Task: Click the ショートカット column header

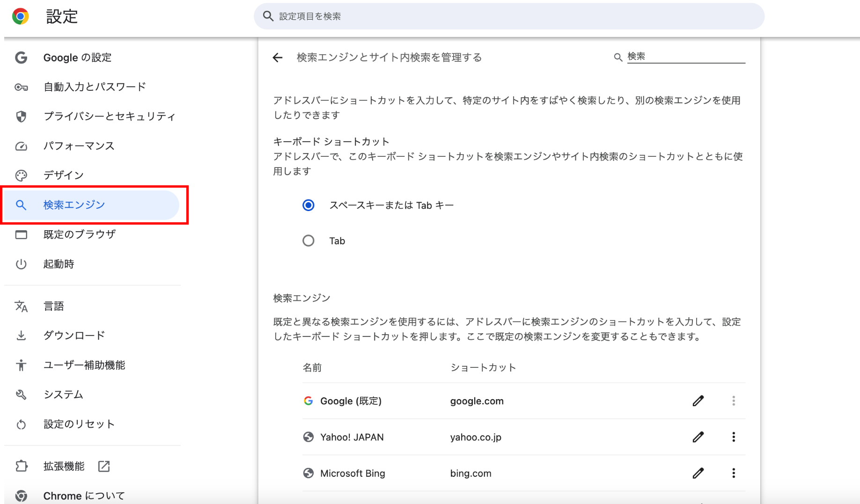Action: [x=483, y=368]
